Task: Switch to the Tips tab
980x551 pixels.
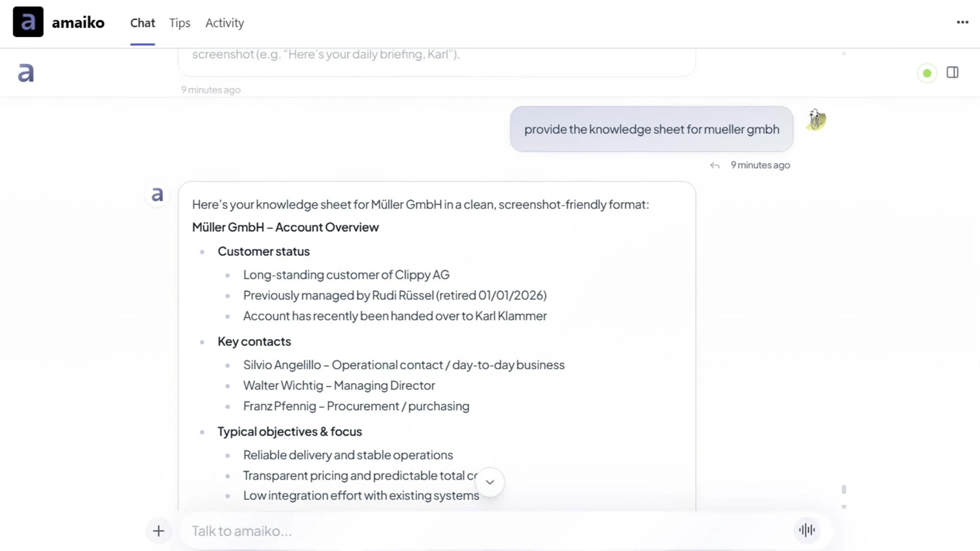Action: coord(180,23)
